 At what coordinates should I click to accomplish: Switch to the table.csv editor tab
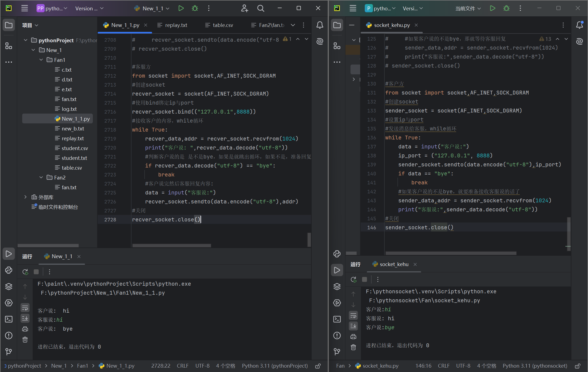tap(219, 25)
